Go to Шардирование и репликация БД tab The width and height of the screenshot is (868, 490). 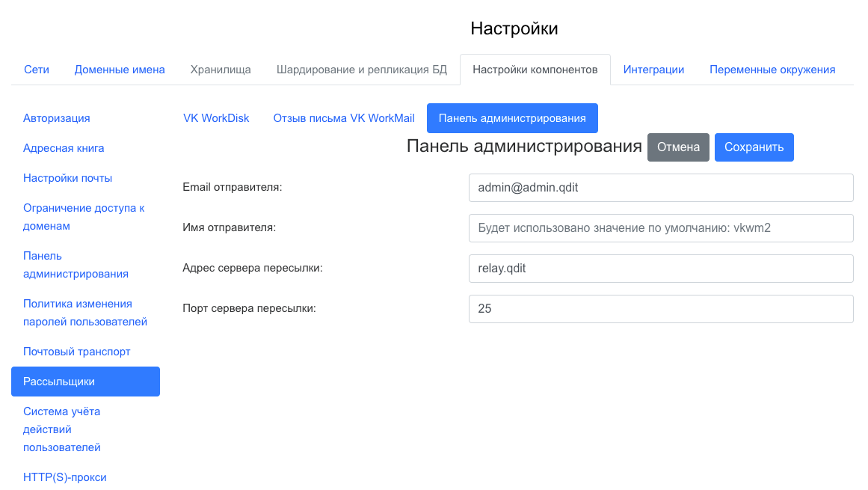(x=362, y=70)
